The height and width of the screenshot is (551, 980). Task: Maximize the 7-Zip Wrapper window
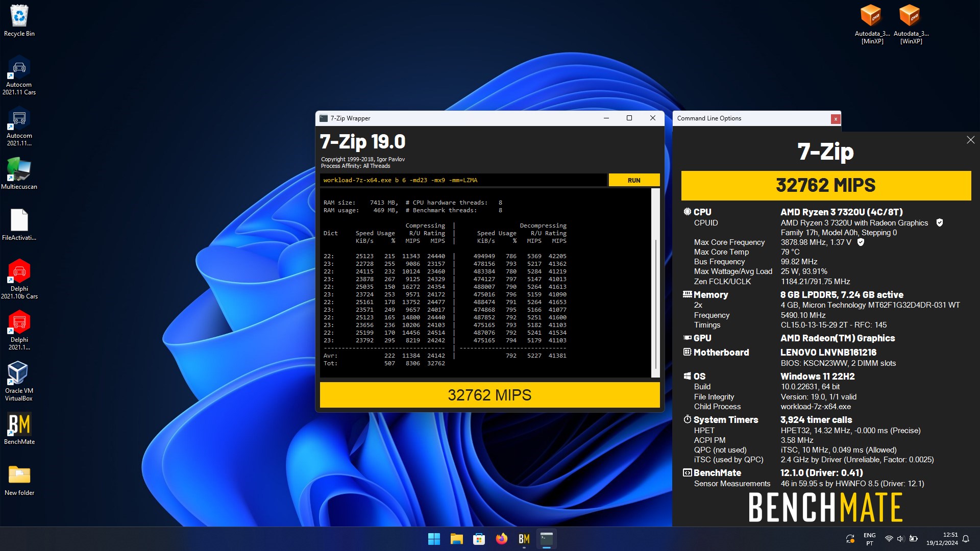[629, 118]
